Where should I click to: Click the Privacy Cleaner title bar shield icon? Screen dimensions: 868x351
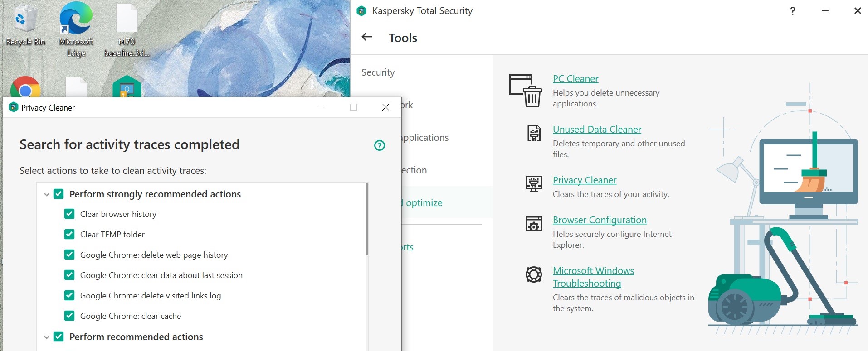point(14,107)
